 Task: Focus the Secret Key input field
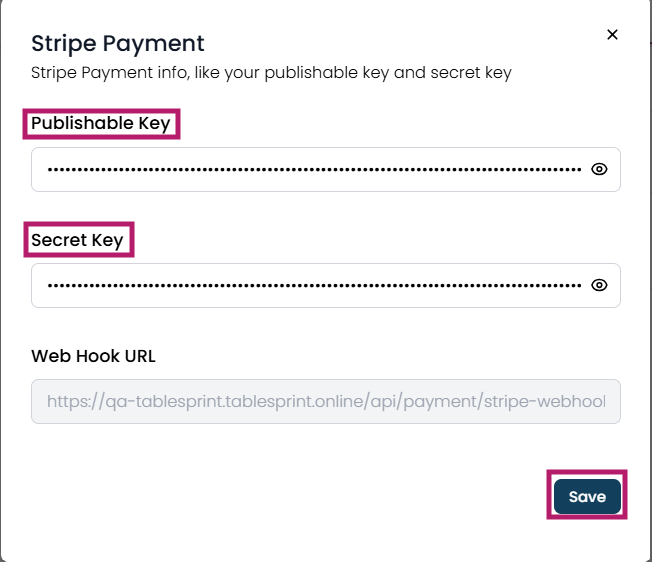pyautogui.click(x=326, y=285)
